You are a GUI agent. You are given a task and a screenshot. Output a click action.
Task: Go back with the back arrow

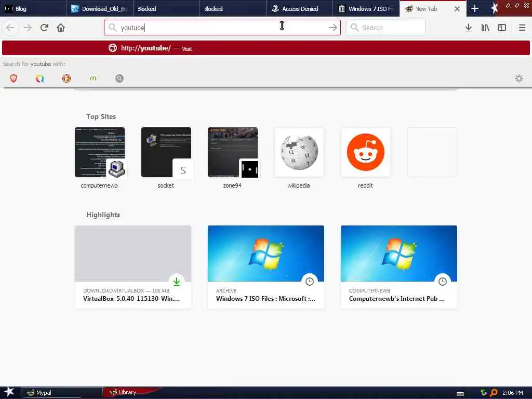10,28
